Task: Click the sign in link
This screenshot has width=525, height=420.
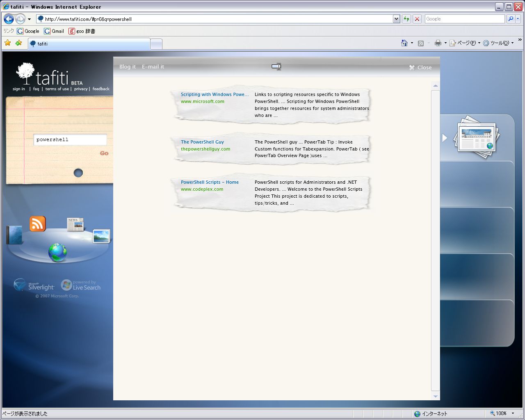Action: pyautogui.click(x=19, y=89)
